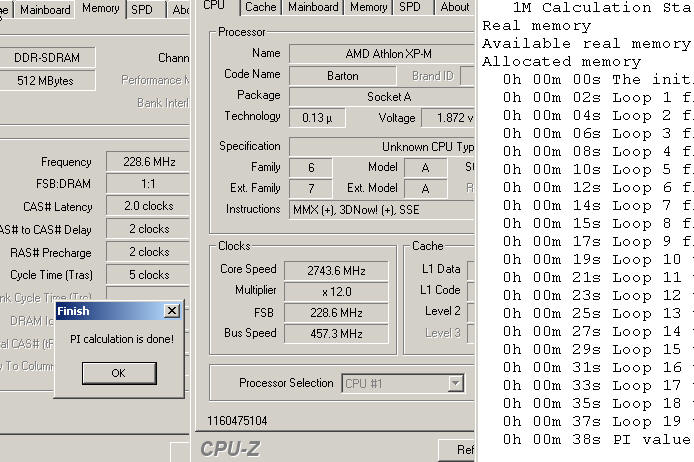This screenshot has width=694, height=462.
Task: Open the Processor Selection dropdown
Action: pos(455,383)
